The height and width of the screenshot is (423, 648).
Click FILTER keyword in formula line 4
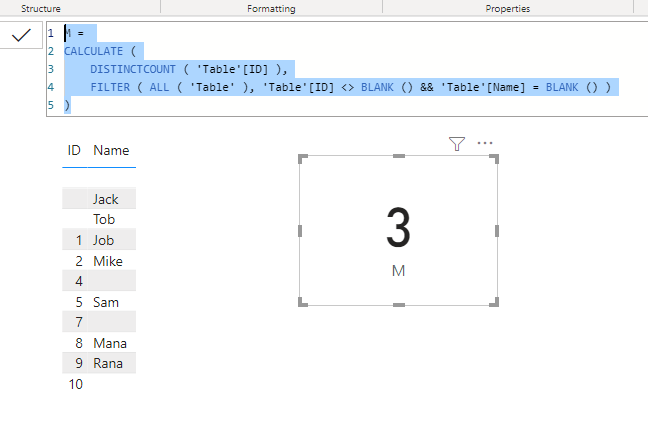(110, 87)
